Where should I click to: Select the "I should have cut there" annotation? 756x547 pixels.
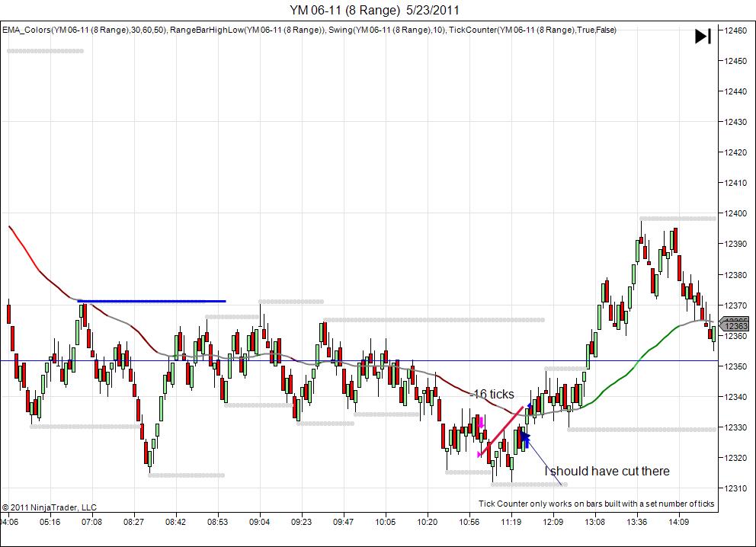coord(607,471)
